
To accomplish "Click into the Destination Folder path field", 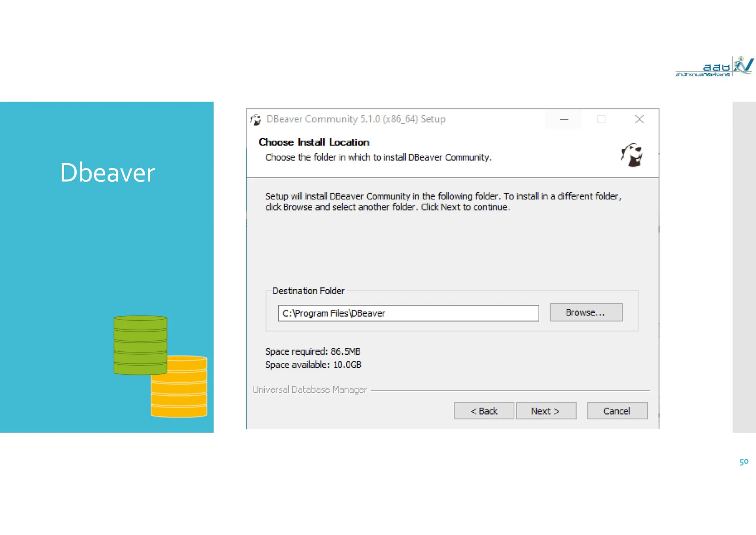I will (x=408, y=313).
